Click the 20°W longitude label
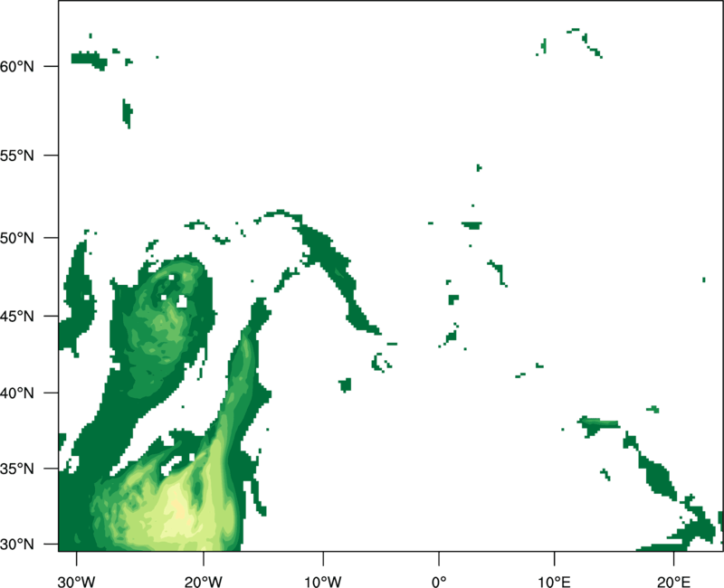Viewport: 724px width, 588px height. coord(203,582)
